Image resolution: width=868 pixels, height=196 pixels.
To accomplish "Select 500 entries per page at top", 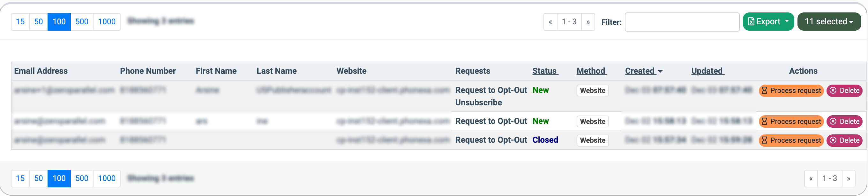I will [82, 22].
